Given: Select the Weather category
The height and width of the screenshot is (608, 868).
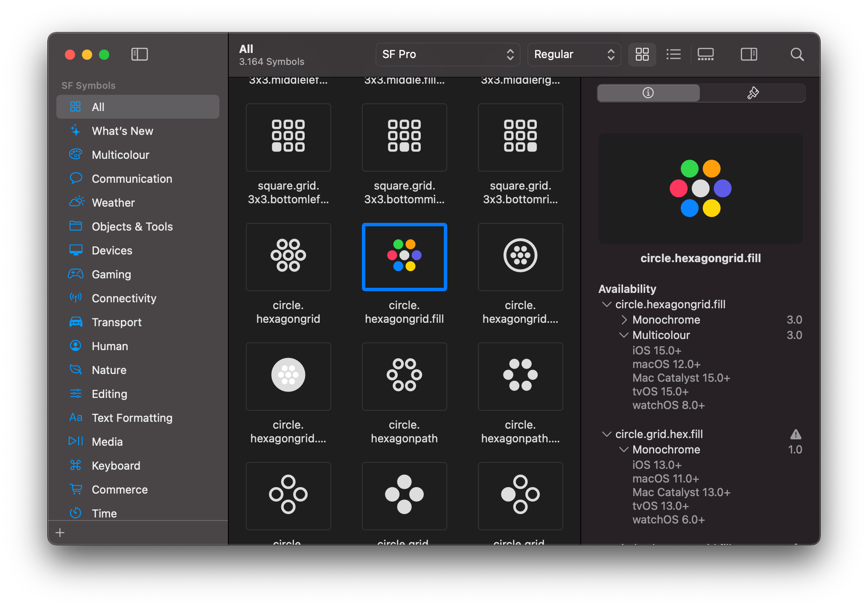Looking at the screenshot, I should click(113, 202).
